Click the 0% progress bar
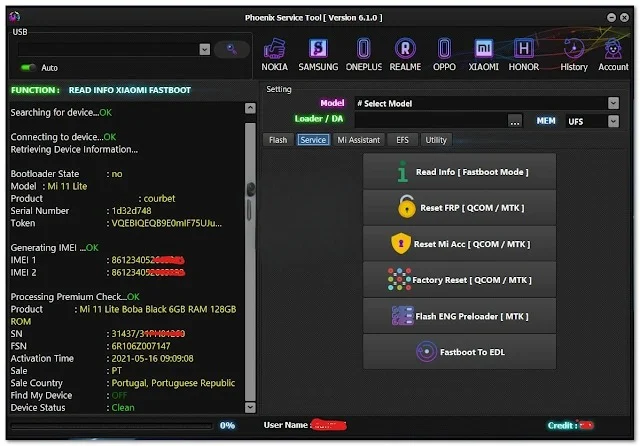 tap(111, 426)
